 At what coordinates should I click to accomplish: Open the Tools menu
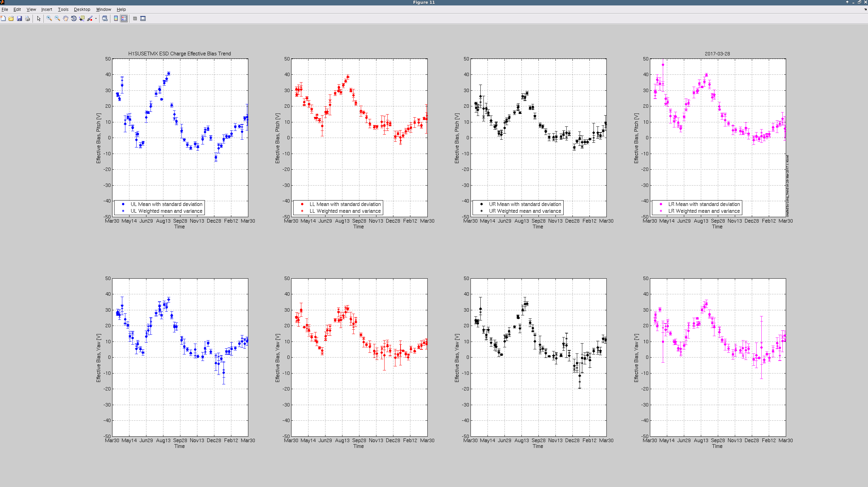tap(63, 10)
